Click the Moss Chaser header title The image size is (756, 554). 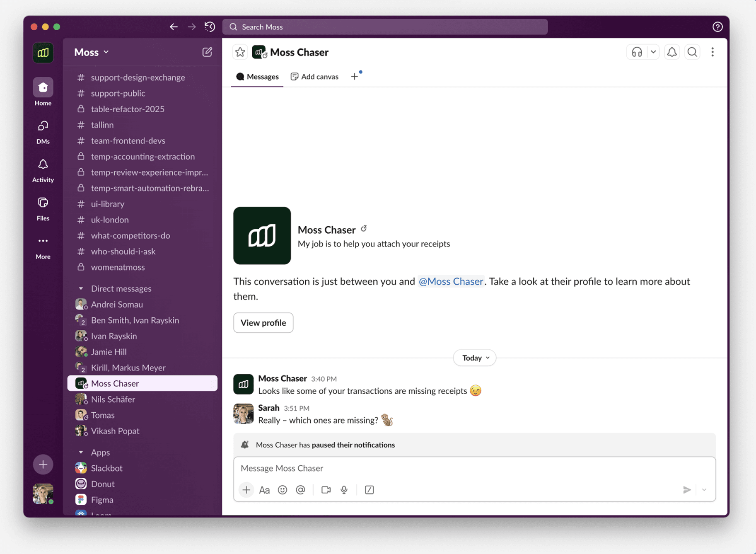[299, 52]
